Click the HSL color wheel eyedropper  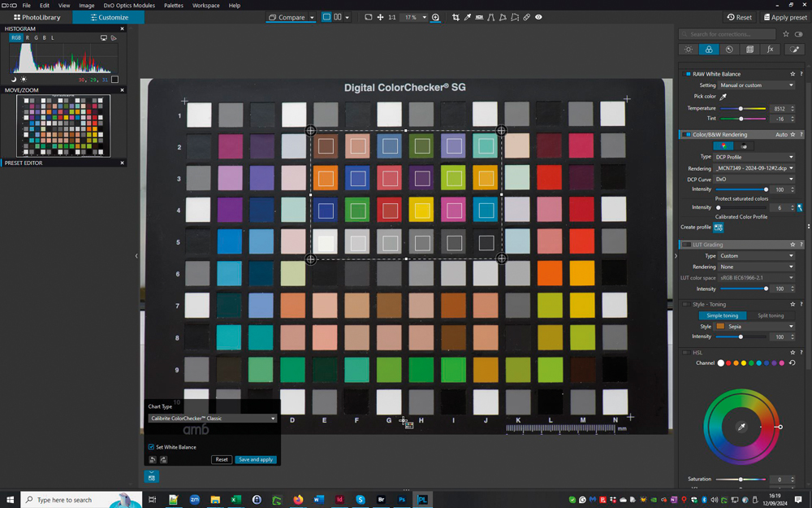click(741, 428)
